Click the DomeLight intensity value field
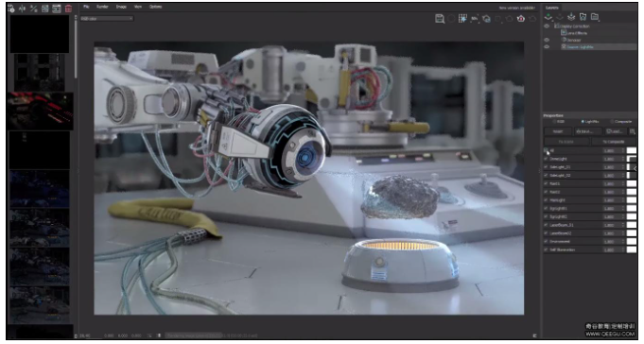Viewport: 644px width, 344px height. click(611, 159)
